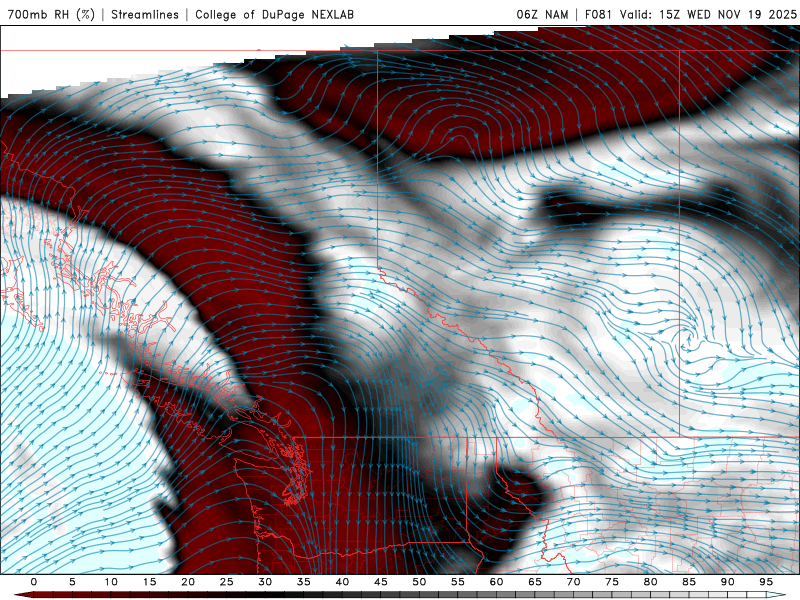Select the RH legend number "90"
Image resolution: width=800 pixels, height=600 pixels.
727,582
